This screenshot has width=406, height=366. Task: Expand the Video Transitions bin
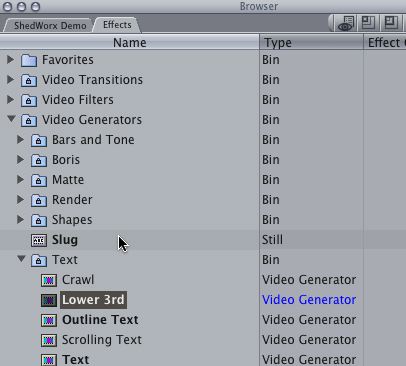[10, 80]
